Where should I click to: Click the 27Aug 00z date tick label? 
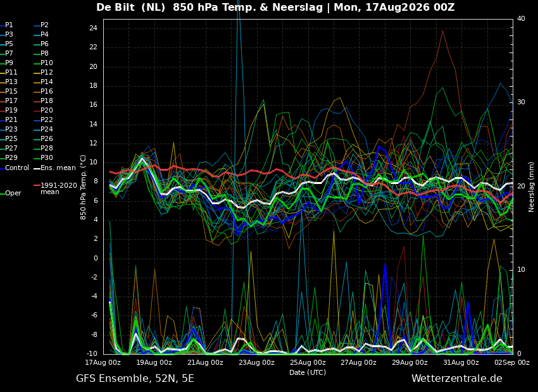pyautogui.click(x=359, y=362)
